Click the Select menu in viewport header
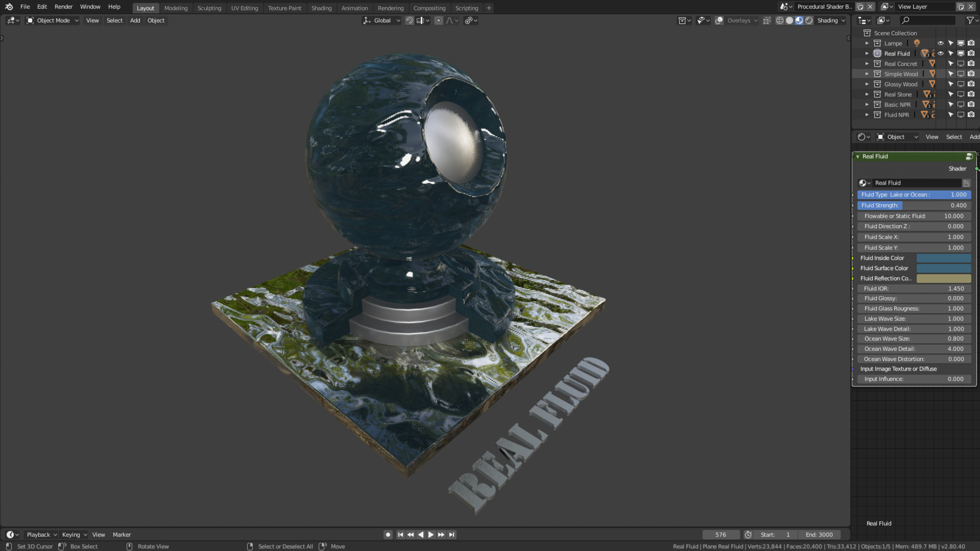 pos(114,20)
